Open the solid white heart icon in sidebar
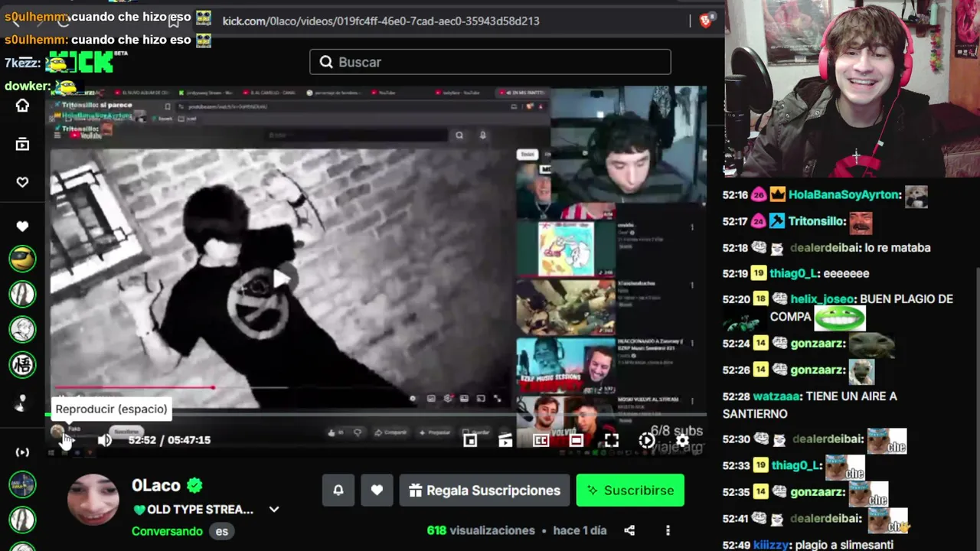The image size is (980, 551). click(22, 226)
